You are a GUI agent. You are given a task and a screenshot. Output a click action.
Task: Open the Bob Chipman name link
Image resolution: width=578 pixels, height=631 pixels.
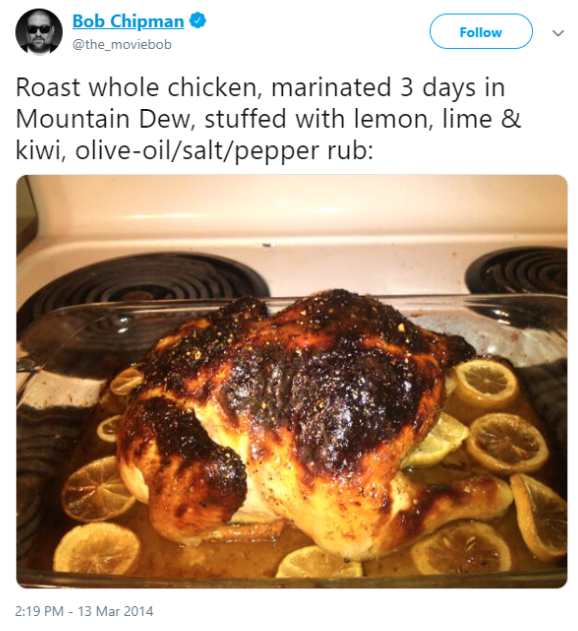click(x=128, y=21)
